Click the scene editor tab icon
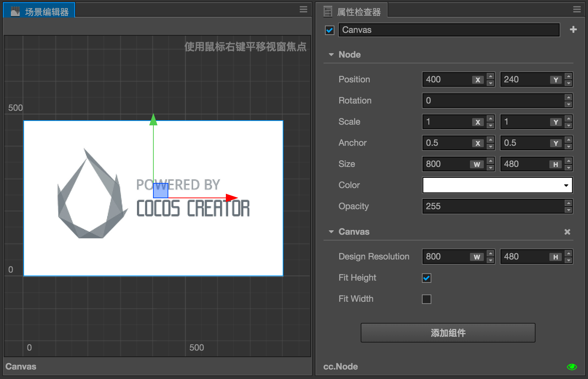The image size is (588, 379). [15, 12]
